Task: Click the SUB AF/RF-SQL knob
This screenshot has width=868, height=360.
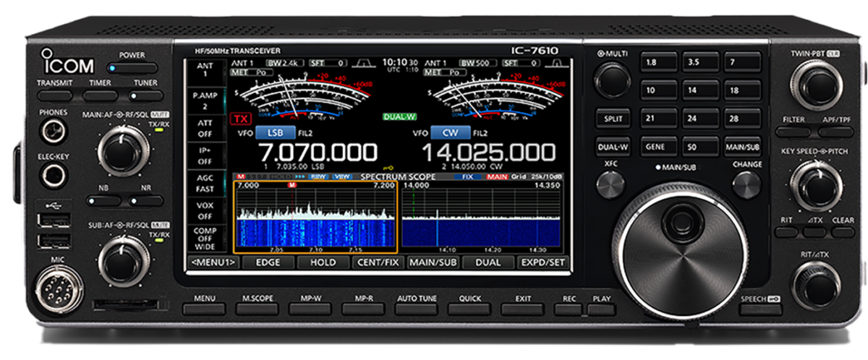Action: pyautogui.click(x=124, y=262)
